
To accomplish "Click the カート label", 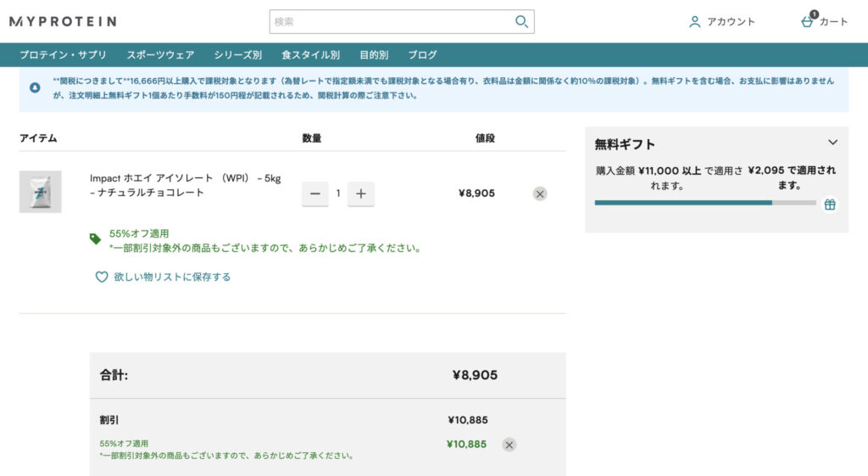I will click(x=833, y=21).
